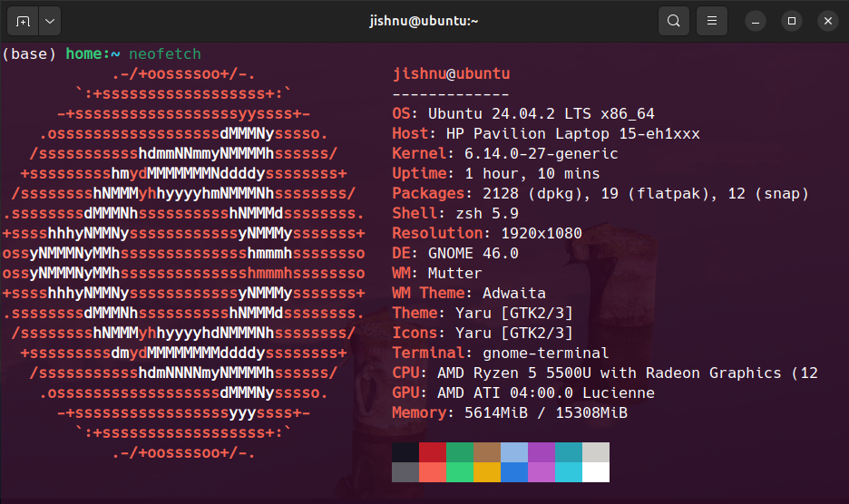Screen dimensions: 849x504
Task: Click the orchid pink bottom-row color block
Action: 542,472
